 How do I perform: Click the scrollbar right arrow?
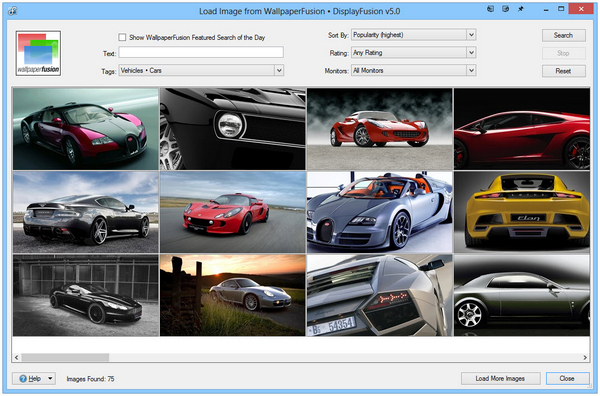point(585,357)
